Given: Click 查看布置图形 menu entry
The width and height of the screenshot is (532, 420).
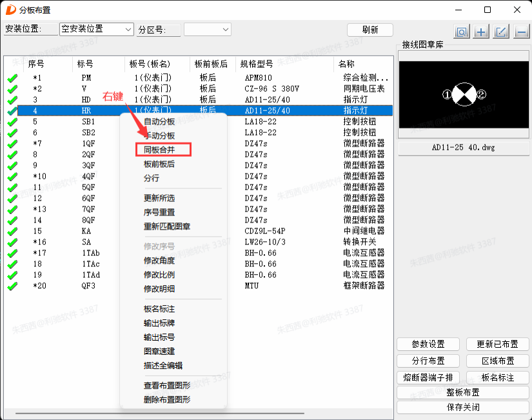Looking at the screenshot, I should coord(167,385).
